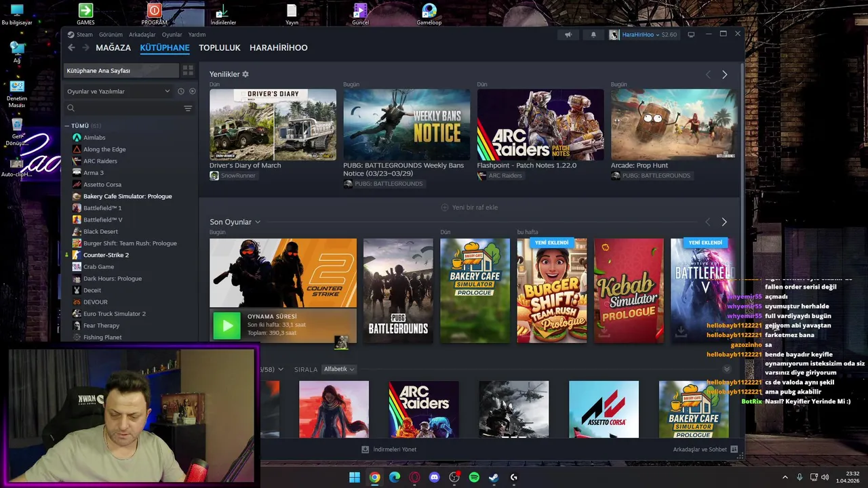868x488 pixels.
Task: Open the Alfabetik sort dropdown
Action: [339, 369]
